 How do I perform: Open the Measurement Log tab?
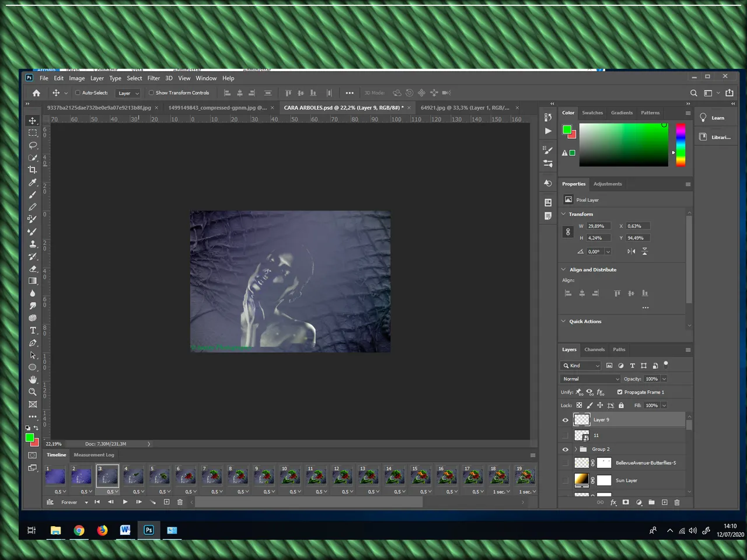[94, 455]
